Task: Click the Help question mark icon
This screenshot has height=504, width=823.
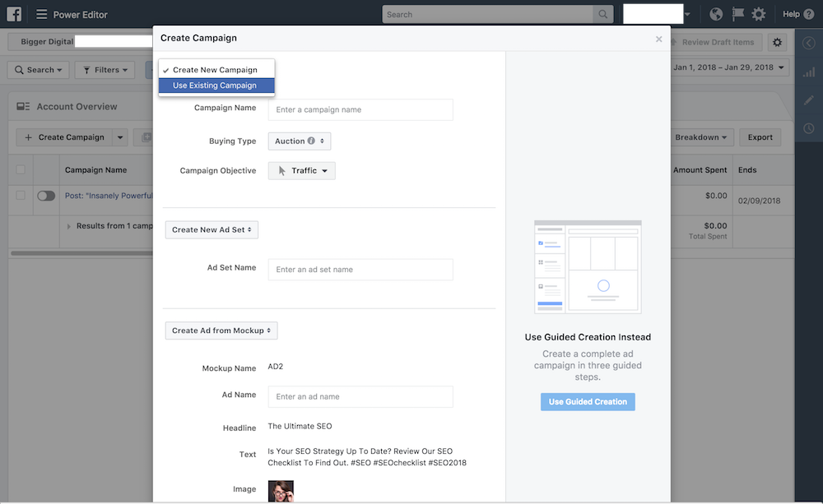Action: click(x=809, y=14)
